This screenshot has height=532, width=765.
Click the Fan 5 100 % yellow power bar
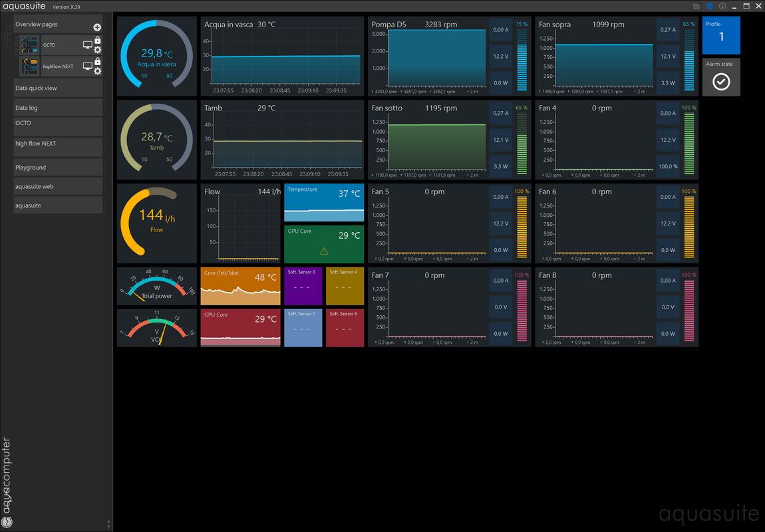tap(522, 227)
